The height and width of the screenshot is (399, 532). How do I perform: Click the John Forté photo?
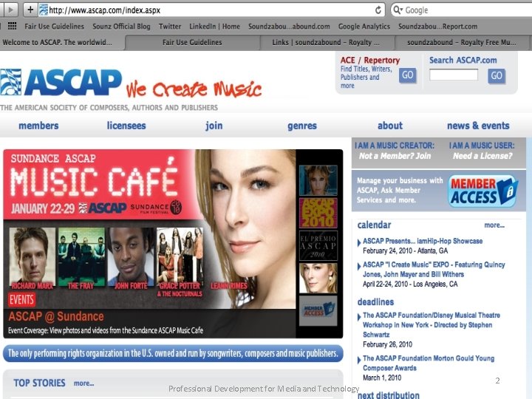point(131,258)
